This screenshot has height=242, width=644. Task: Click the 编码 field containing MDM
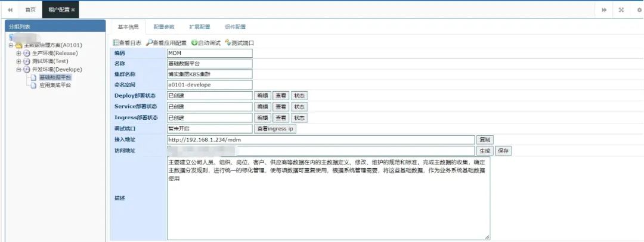[209, 53]
